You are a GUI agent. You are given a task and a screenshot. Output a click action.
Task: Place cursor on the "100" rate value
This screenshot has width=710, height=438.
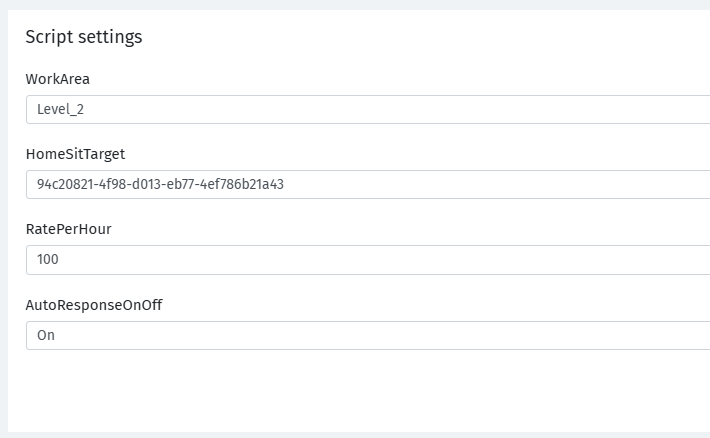coord(48,260)
